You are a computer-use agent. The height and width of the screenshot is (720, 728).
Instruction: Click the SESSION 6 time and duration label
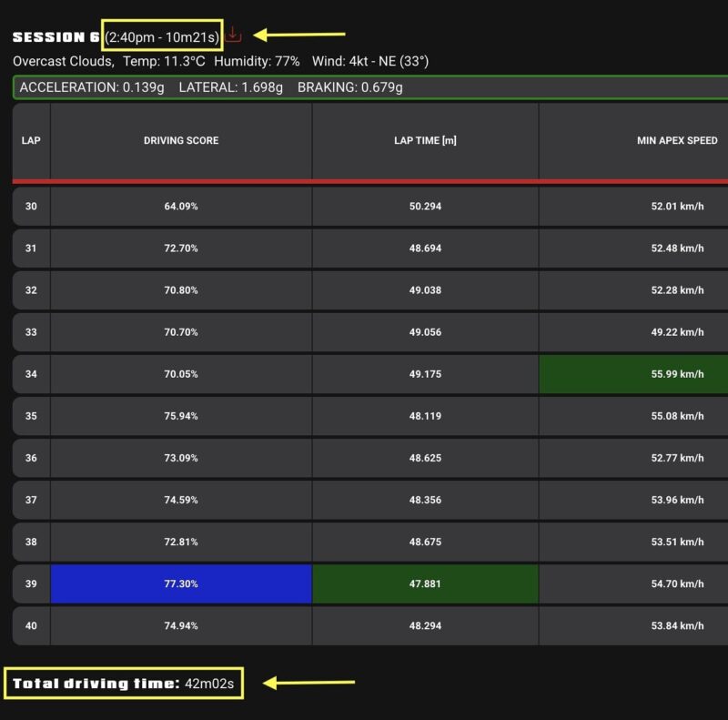coord(162,36)
